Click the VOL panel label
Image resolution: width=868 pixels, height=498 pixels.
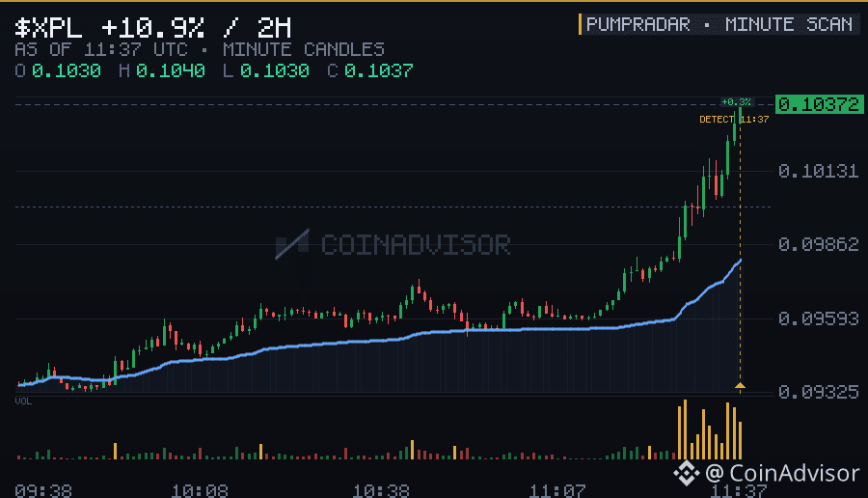click(x=23, y=401)
